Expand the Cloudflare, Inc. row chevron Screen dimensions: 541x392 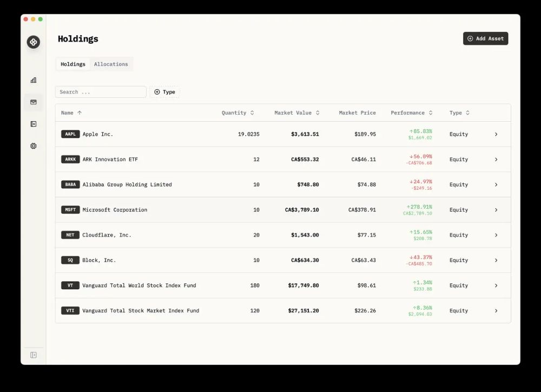click(x=496, y=235)
